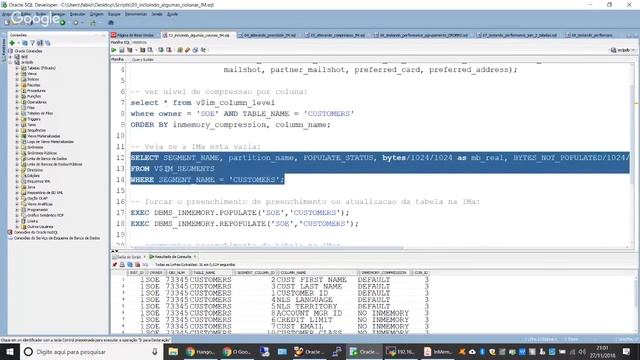Expand the Tabelas (Filtrado) tree node
Image resolution: width=640 pixels, height=360 pixels.
pos(17,68)
